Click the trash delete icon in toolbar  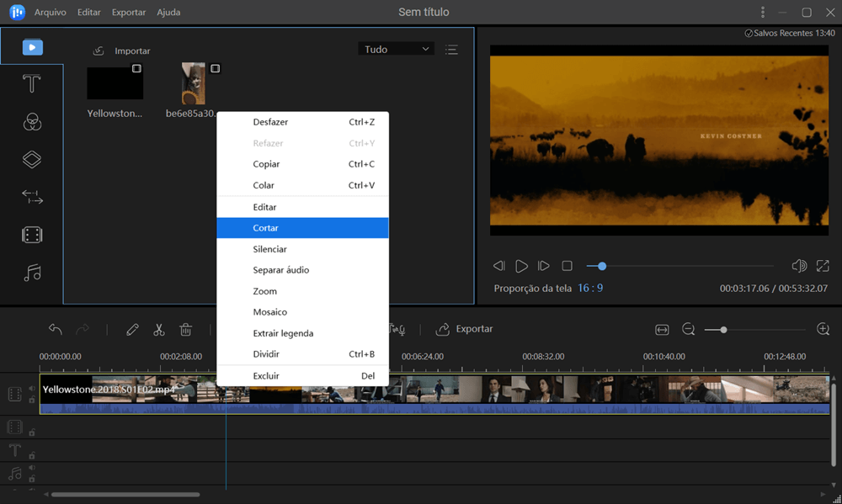point(186,330)
